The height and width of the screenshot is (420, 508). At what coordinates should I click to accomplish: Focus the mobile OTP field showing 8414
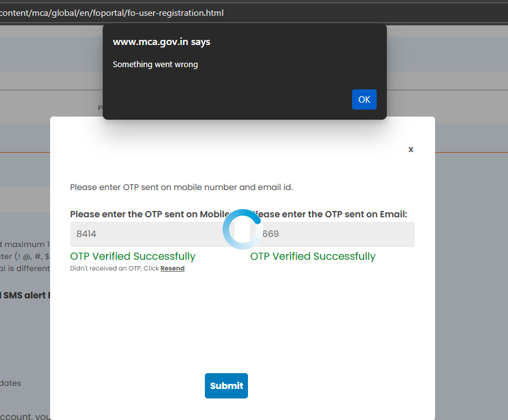coord(152,234)
